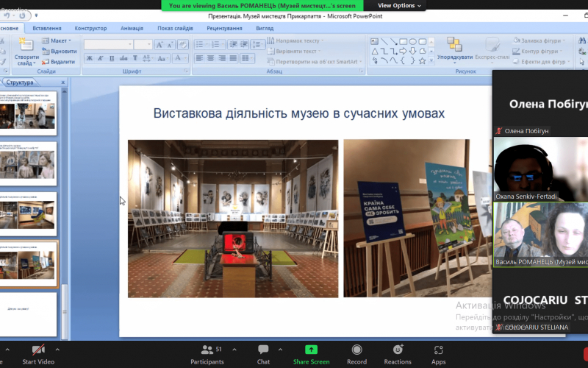Switch to the Вставлення ribbon tab
The width and height of the screenshot is (588, 368).
click(x=47, y=28)
